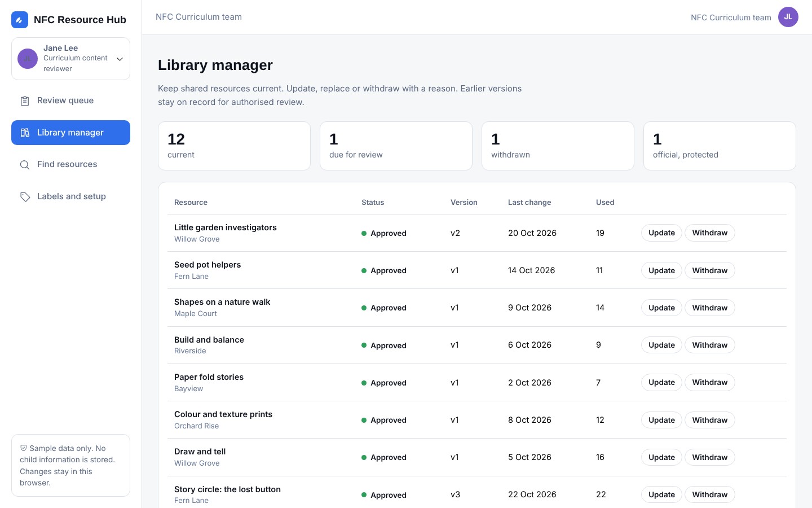812x508 pixels.
Task: Update Little garden investigators resource
Action: coord(661,233)
